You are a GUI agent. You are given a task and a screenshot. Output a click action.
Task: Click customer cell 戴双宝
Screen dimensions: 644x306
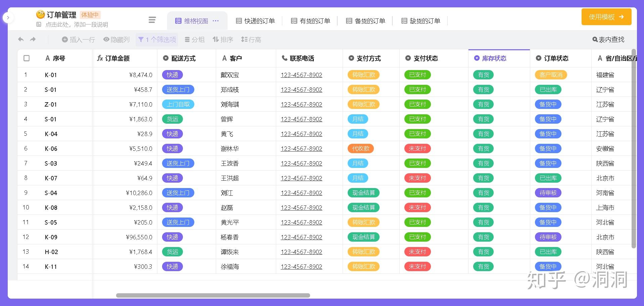(246, 75)
